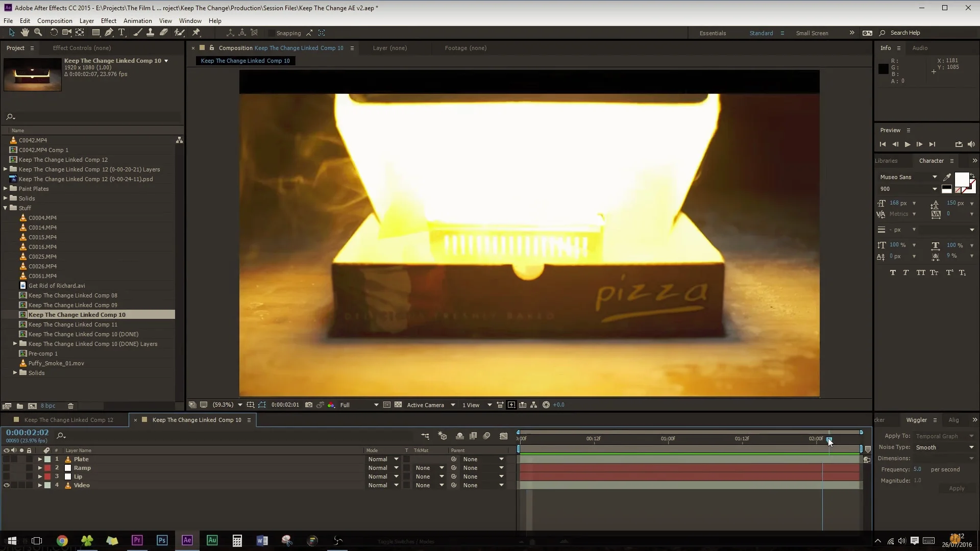Select the Standard workspace
The image size is (980, 551).
tap(761, 33)
